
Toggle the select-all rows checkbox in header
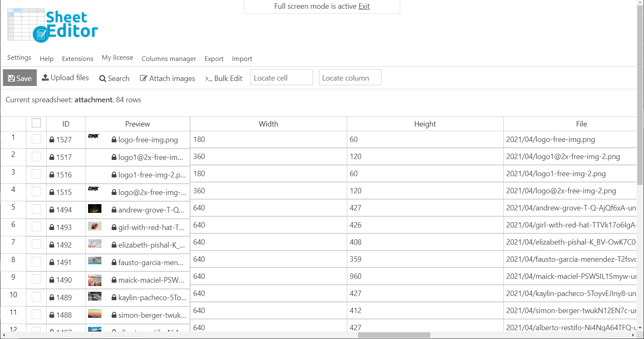(x=36, y=123)
